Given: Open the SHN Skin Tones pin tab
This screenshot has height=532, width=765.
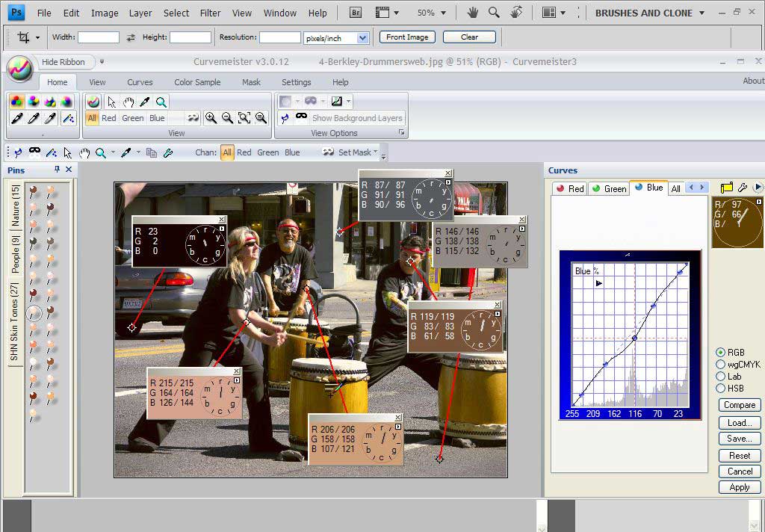Looking at the screenshot, I should [14, 322].
